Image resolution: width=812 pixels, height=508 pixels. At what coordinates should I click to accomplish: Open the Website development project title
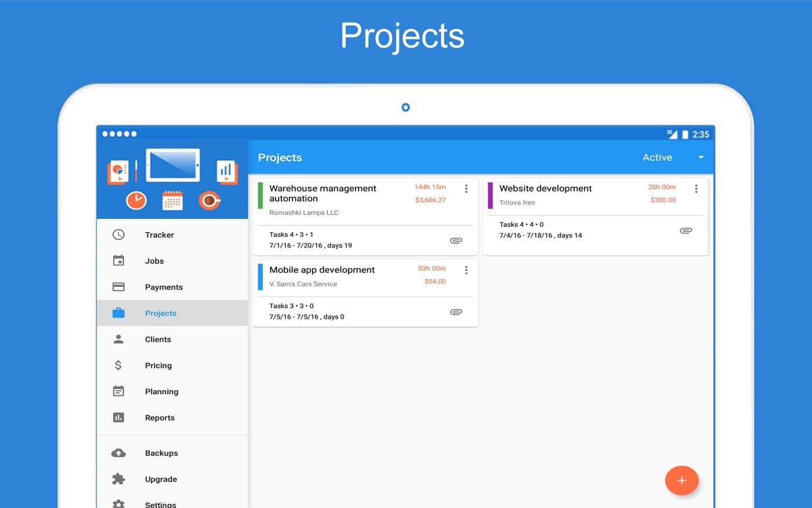tap(545, 188)
